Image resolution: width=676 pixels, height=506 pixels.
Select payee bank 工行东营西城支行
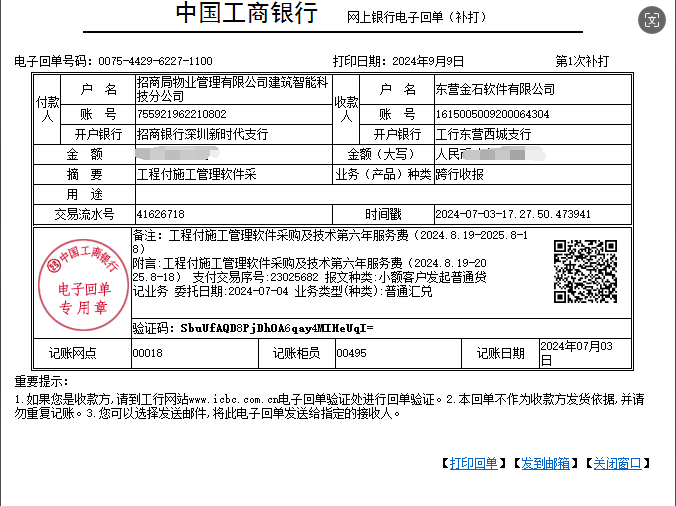[483, 134]
